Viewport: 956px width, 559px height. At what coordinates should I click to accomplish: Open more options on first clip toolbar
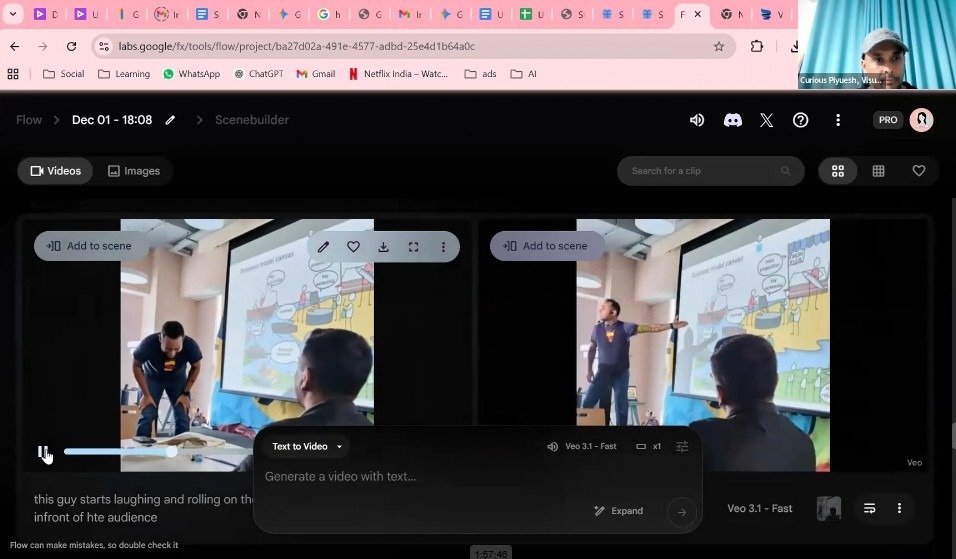coord(443,246)
